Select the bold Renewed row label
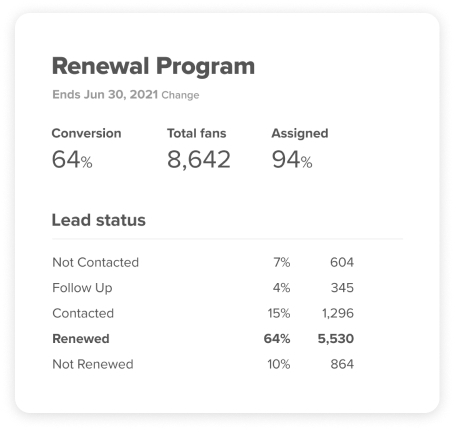This screenshot has height=430, width=455. pyautogui.click(x=81, y=339)
